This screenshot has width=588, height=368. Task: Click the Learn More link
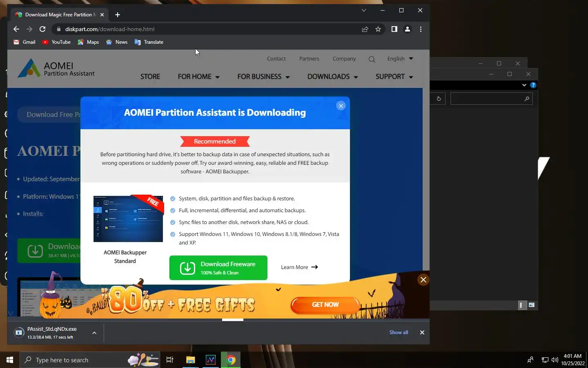[x=299, y=267]
